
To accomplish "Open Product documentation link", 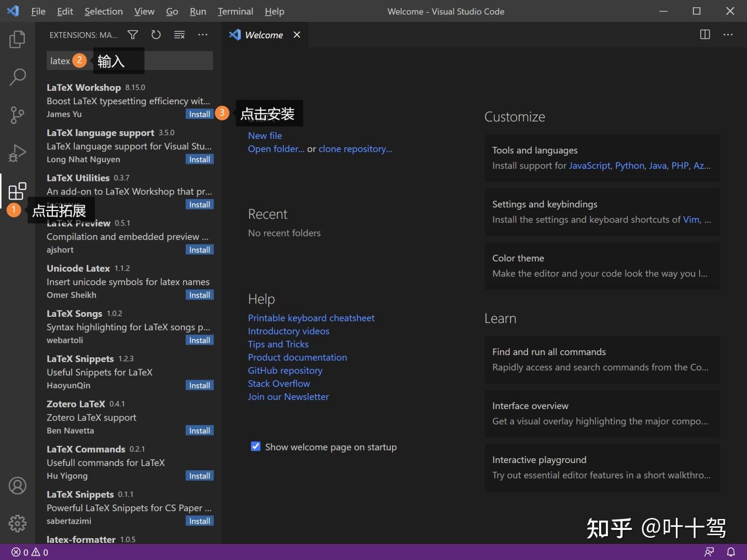I will pyautogui.click(x=297, y=357).
